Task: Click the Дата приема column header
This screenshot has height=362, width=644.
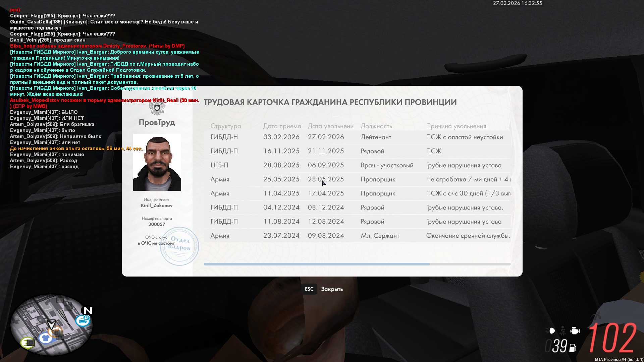Action: coord(282,126)
